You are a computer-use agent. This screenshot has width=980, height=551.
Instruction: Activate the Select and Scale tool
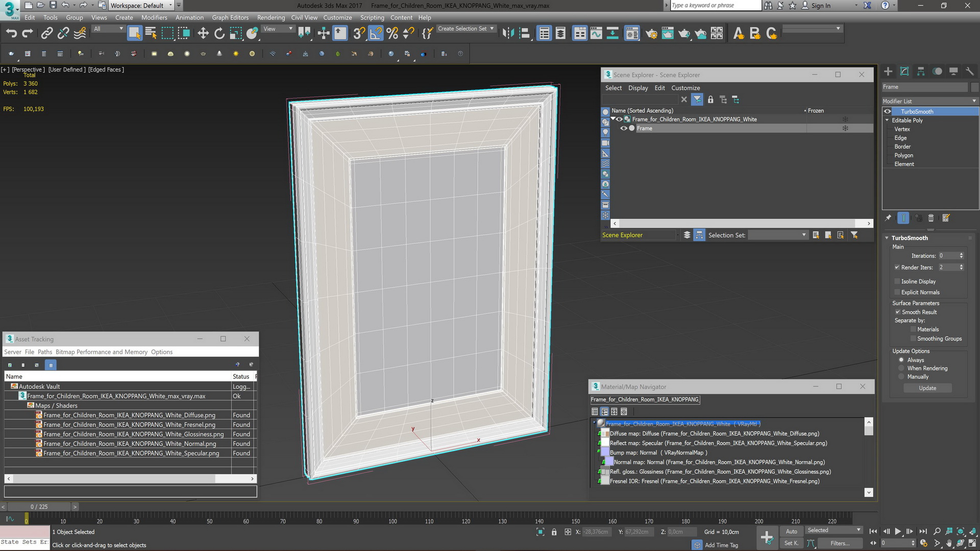point(236,34)
